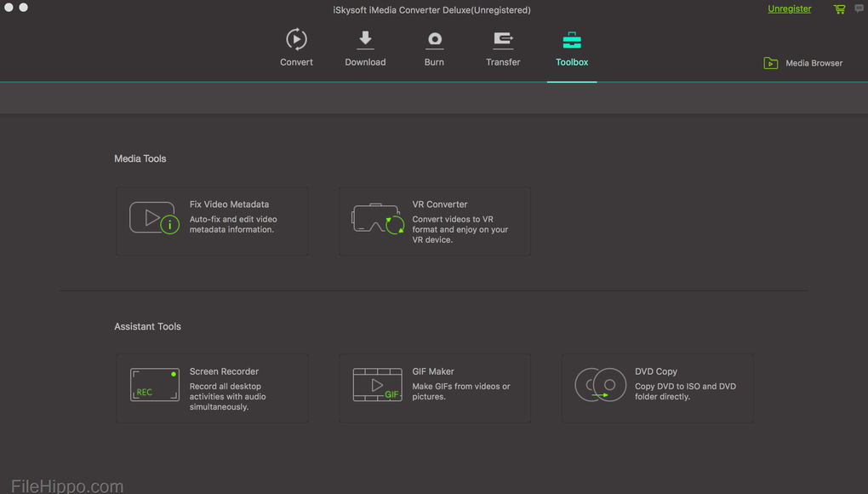This screenshot has height=494, width=868.
Task: Open the shopping cart icon
Action: 839,9
